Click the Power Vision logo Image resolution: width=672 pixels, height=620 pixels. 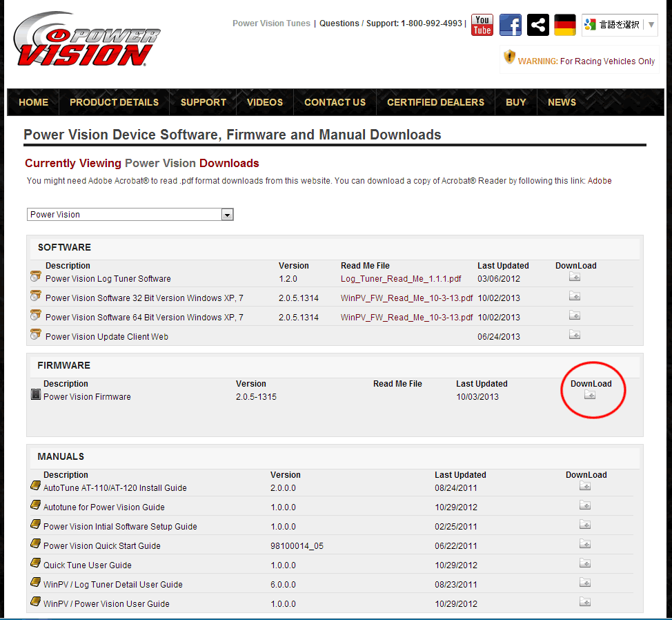tap(86, 39)
